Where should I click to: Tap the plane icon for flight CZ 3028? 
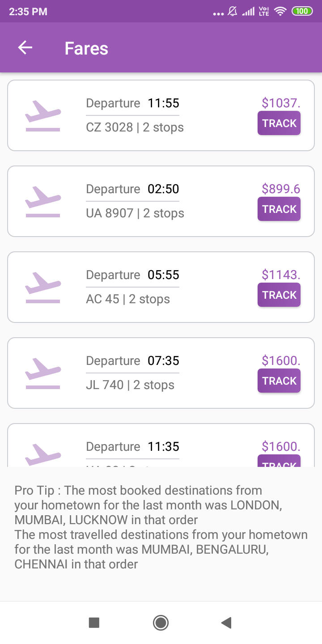42,116
